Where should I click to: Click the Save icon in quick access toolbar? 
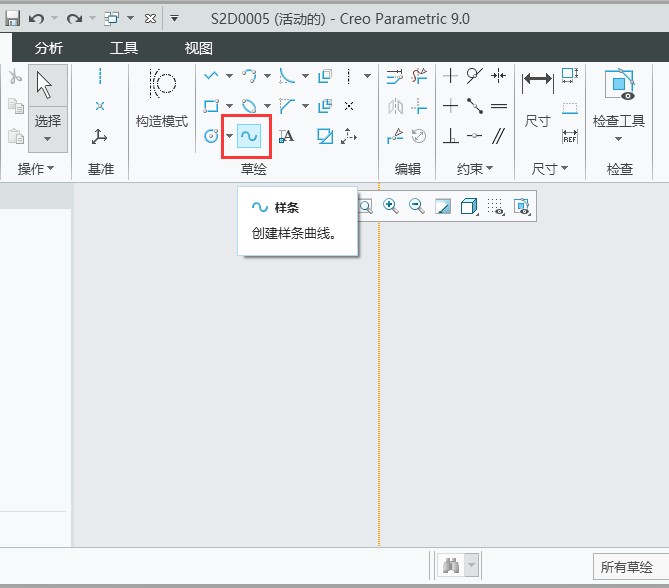pos(12,18)
